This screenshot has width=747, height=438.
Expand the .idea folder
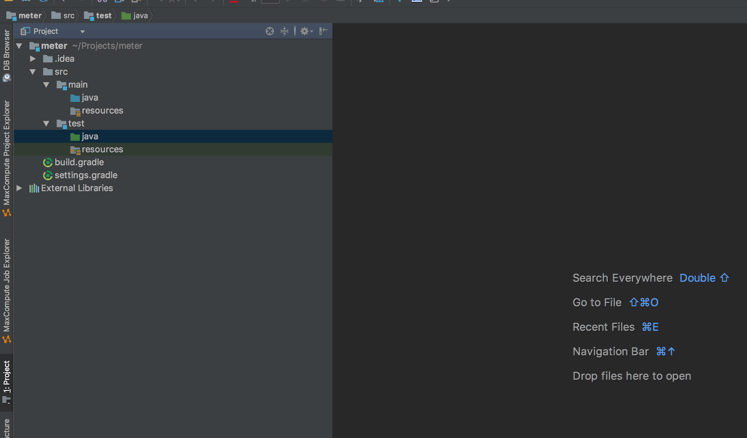coord(32,59)
